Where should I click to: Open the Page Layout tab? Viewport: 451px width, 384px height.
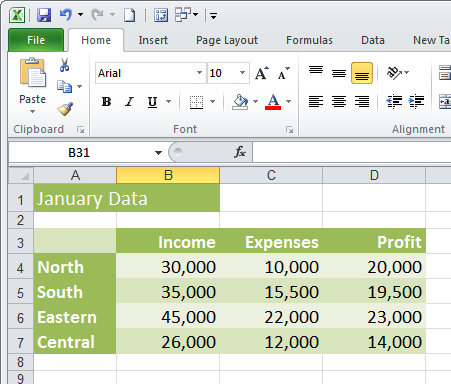227,40
